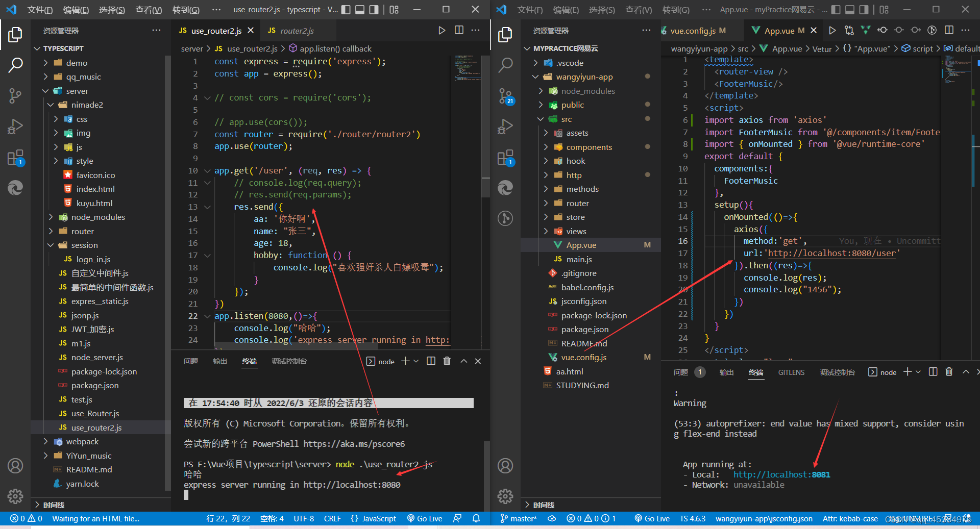Open Manage gear in the right window

click(x=505, y=496)
